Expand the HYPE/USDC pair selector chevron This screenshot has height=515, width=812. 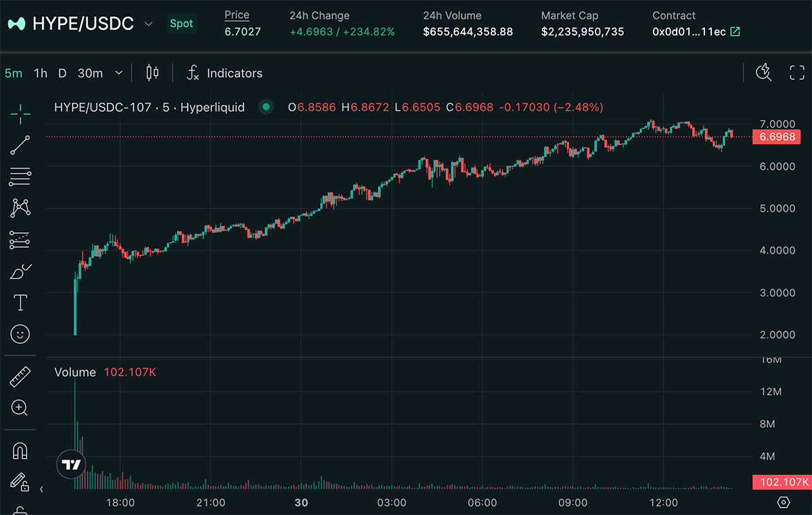pyautogui.click(x=149, y=24)
